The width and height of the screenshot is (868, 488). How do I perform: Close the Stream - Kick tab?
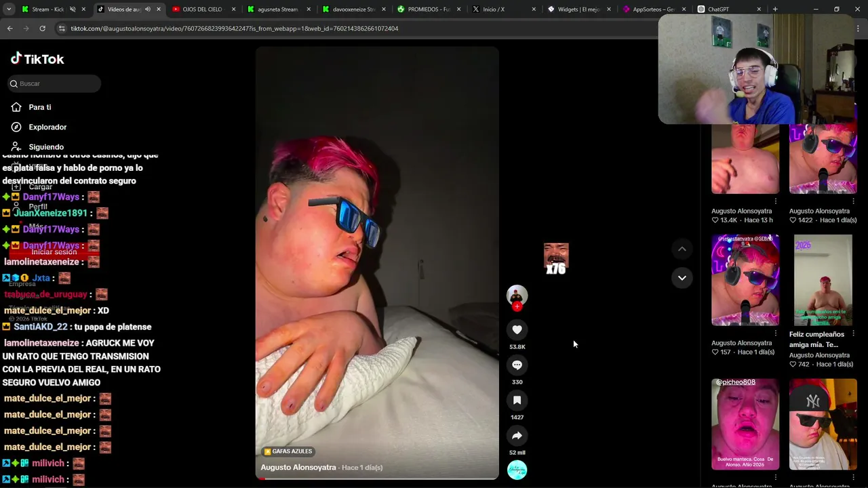83,9
